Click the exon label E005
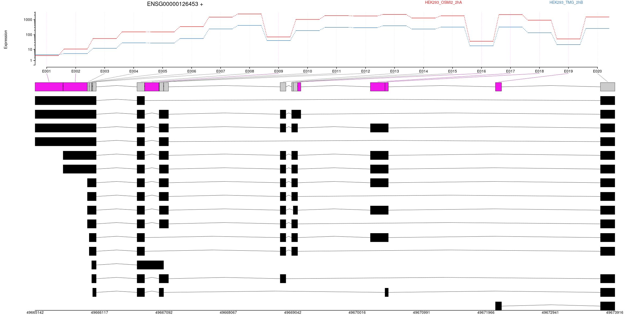This screenshot has width=644, height=317. [163, 71]
